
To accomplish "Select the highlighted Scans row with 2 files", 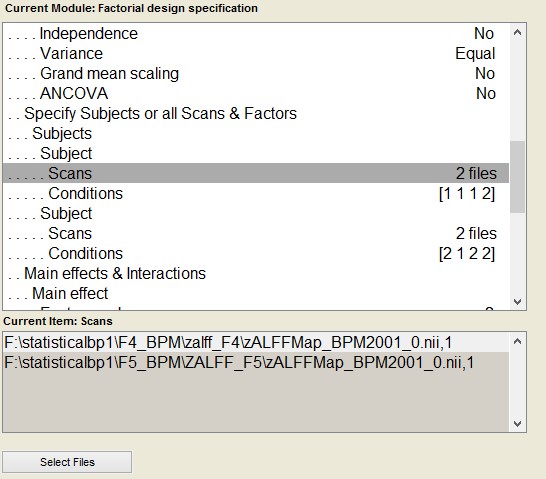I will coord(256,173).
